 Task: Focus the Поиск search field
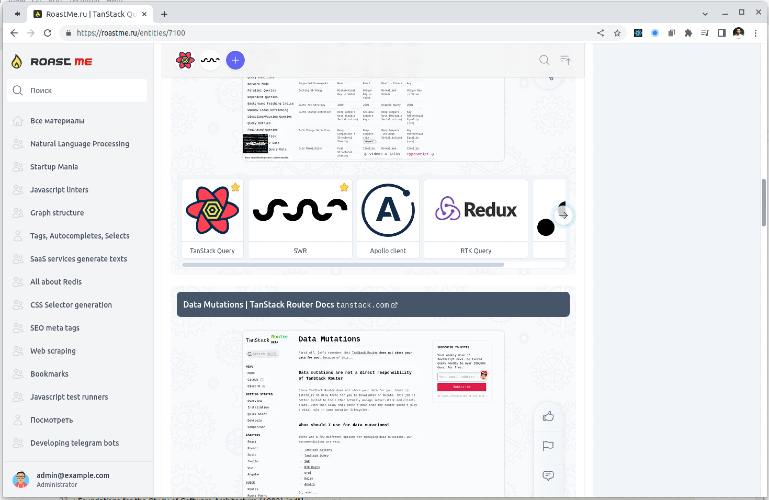77,90
